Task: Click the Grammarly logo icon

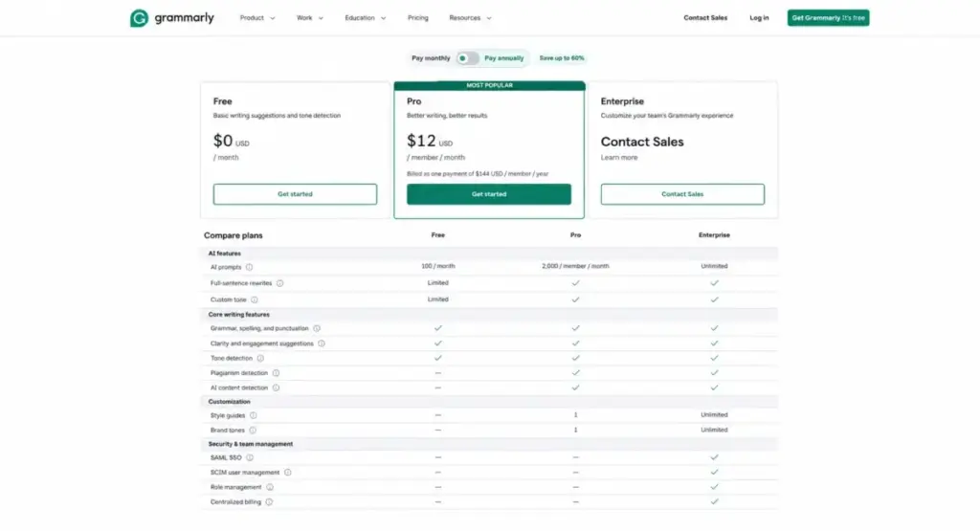Action: click(x=139, y=18)
